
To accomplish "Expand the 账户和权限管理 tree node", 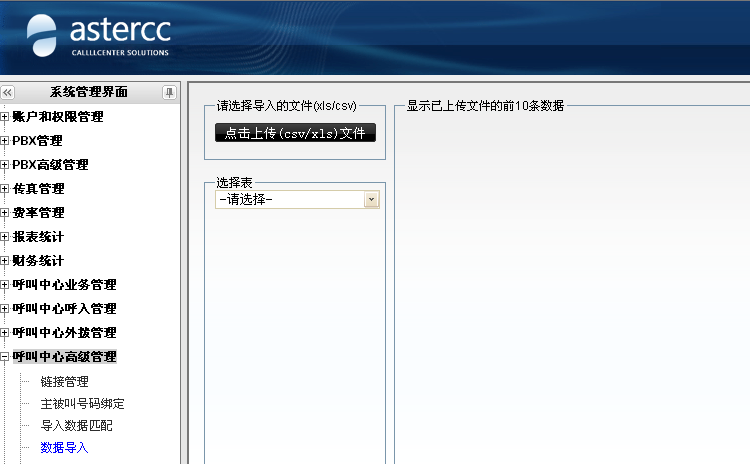I will pyautogui.click(x=5, y=117).
